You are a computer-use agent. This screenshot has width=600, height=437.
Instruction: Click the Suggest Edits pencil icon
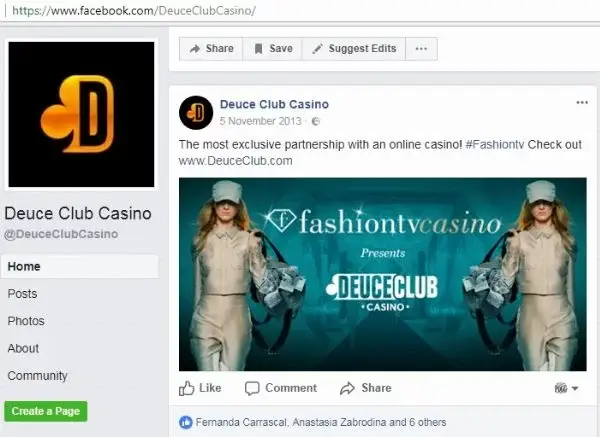coord(317,49)
